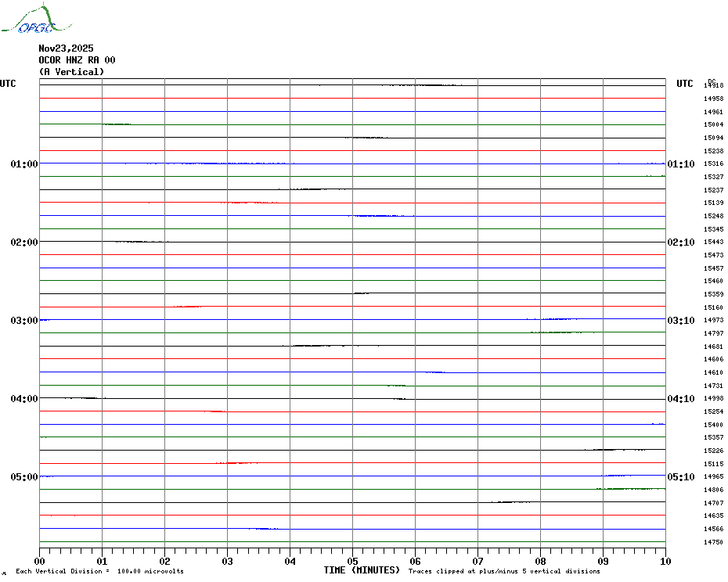Image resolution: width=728 pixels, height=582 pixels.
Task: Click the UTC label at top left
Action: 8,84
